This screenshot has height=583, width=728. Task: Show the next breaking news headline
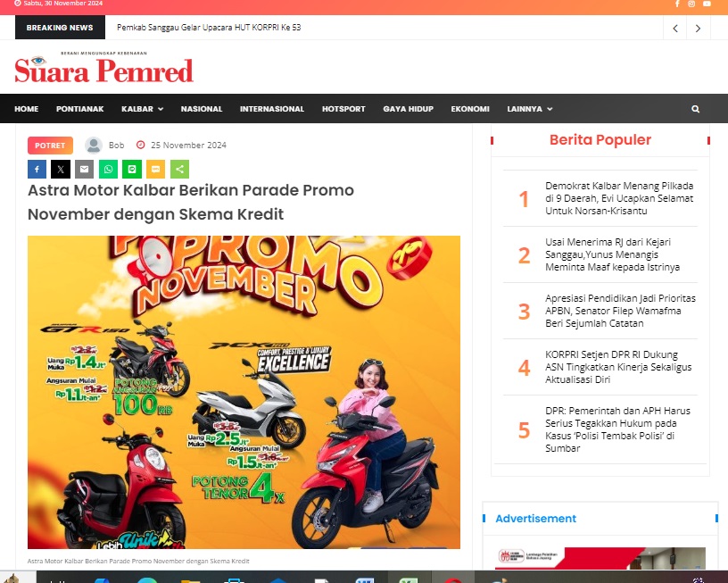click(698, 29)
